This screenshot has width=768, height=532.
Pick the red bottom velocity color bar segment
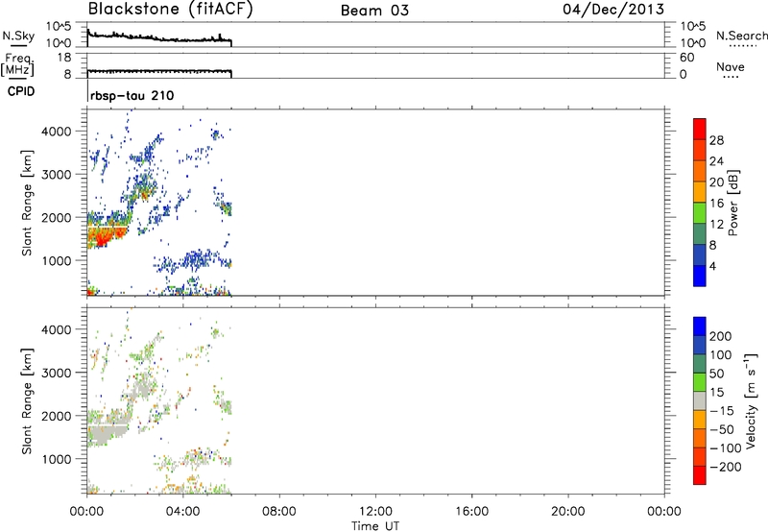(700, 475)
